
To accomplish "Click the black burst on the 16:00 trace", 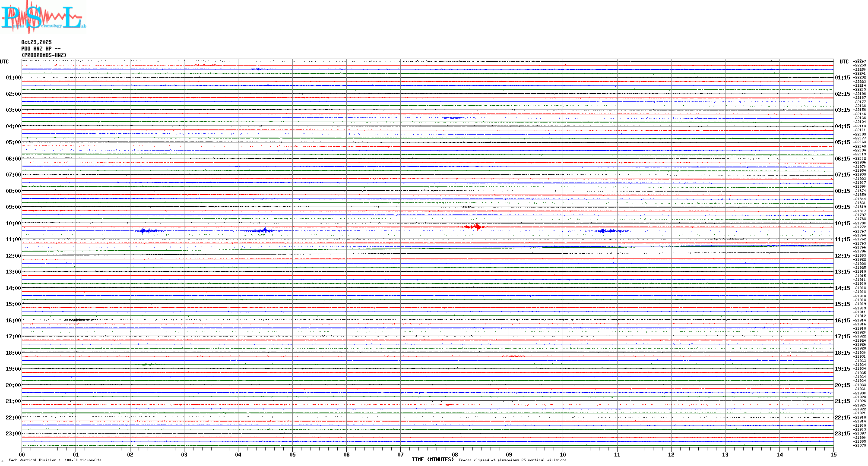I will pyautogui.click(x=78, y=320).
